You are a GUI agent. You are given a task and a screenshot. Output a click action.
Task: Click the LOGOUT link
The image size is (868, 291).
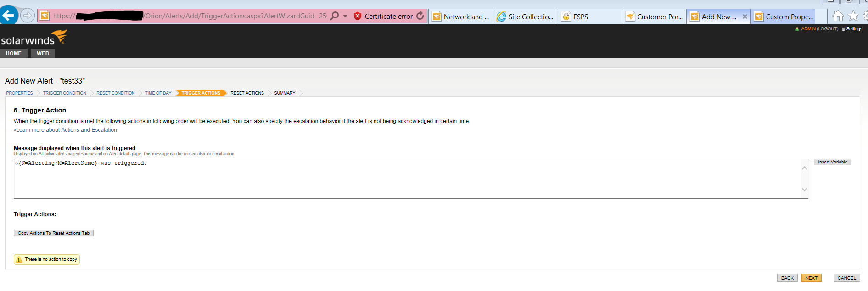tap(828, 29)
